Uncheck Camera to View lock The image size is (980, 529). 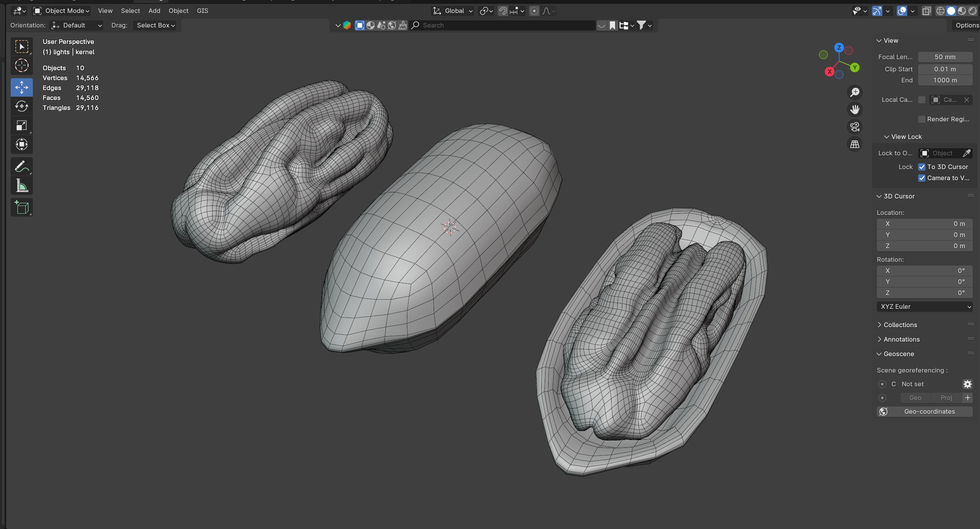pyautogui.click(x=922, y=178)
